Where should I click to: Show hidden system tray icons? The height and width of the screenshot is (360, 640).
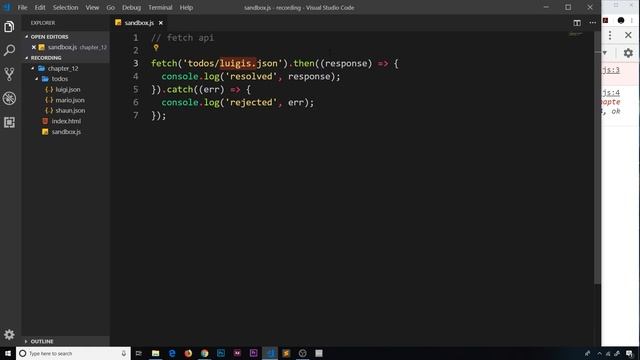pos(599,353)
